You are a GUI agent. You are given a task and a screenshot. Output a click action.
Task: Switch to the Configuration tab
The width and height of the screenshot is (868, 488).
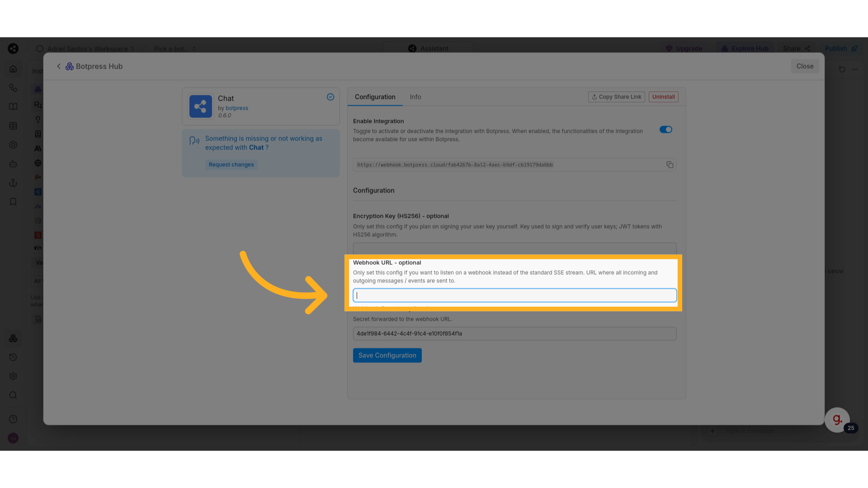pyautogui.click(x=375, y=97)
